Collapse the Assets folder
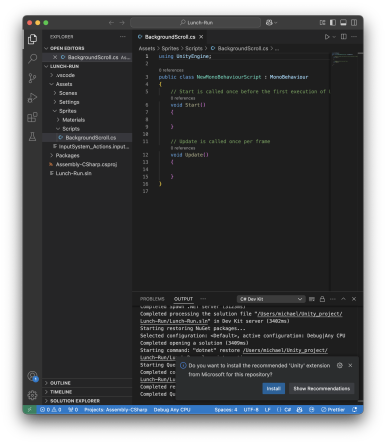 pyautogui.click(x=64, y=84)
